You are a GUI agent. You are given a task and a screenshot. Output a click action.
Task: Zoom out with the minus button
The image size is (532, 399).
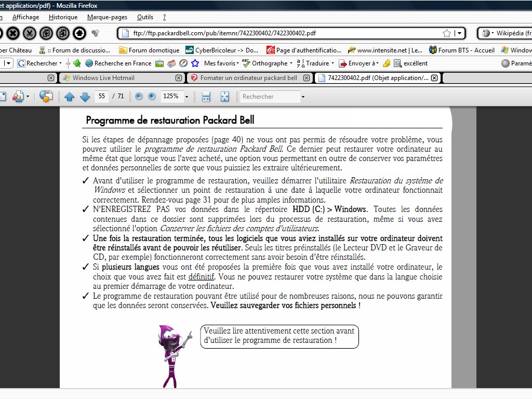[139, 97]
